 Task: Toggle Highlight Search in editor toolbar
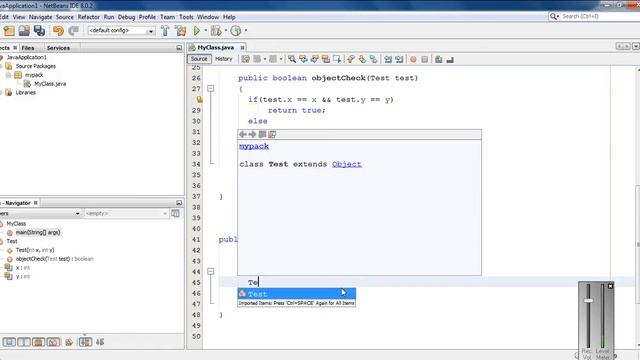tap(326, 59)
